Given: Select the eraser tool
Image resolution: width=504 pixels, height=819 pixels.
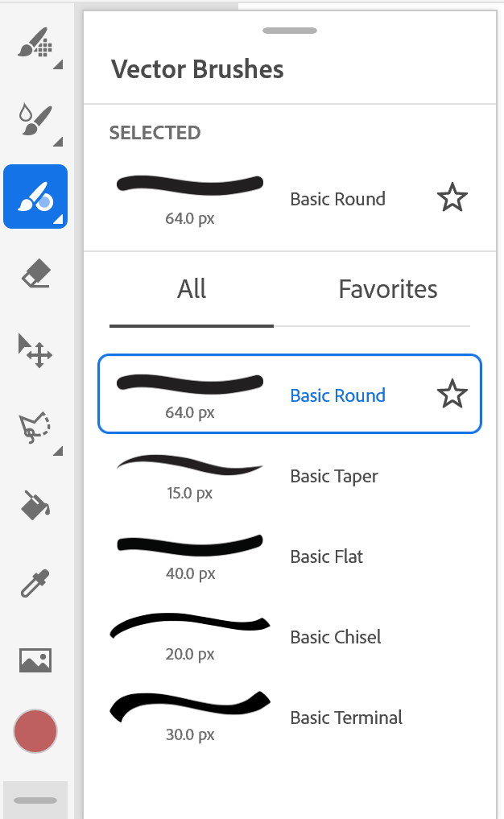Looking at the screenshot, I should [x=35, y=275].
